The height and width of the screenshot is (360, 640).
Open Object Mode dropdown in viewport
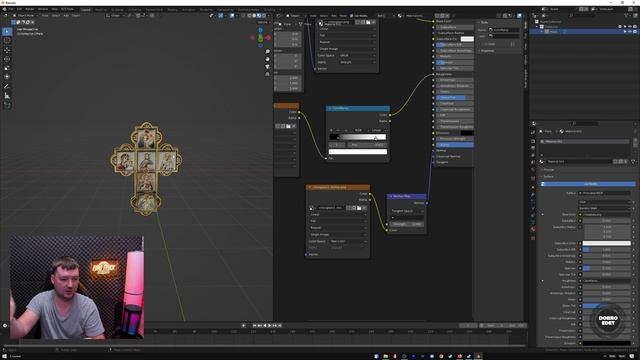click(25, 16)
